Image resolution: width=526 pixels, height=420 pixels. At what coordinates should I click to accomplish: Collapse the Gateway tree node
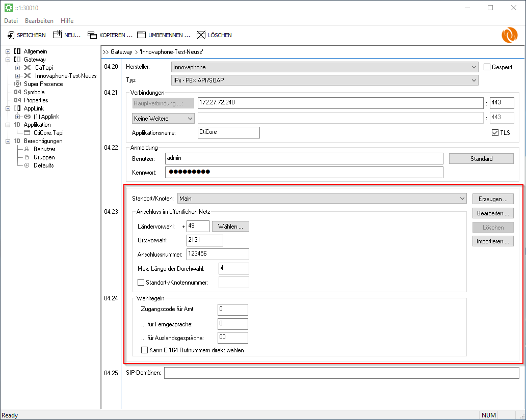pyautogui.click(x=8, y=60)
